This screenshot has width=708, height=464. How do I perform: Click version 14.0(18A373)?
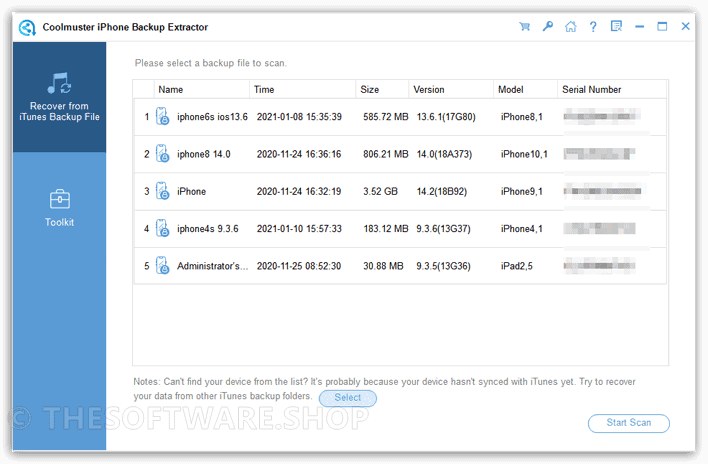pyautogui.click(x=444, y=154)
